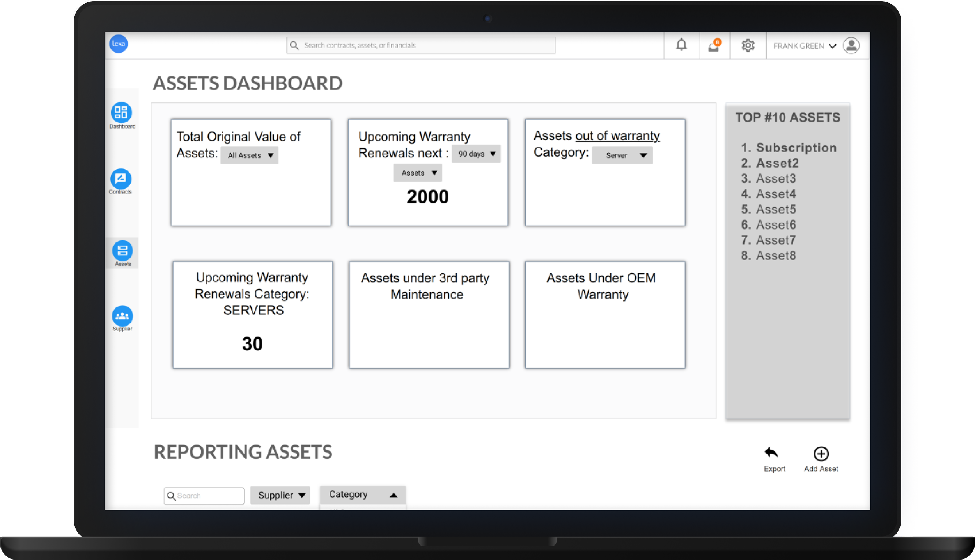The image size is (975, 560).
Task: Open Supplier section in sidebar
Action: pos(122,318)
